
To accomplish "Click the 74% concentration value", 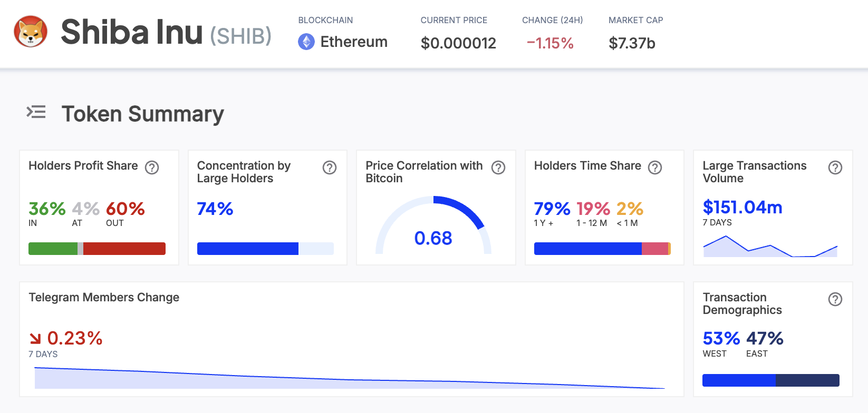I will pyautogui.click(x=215, y=209).
